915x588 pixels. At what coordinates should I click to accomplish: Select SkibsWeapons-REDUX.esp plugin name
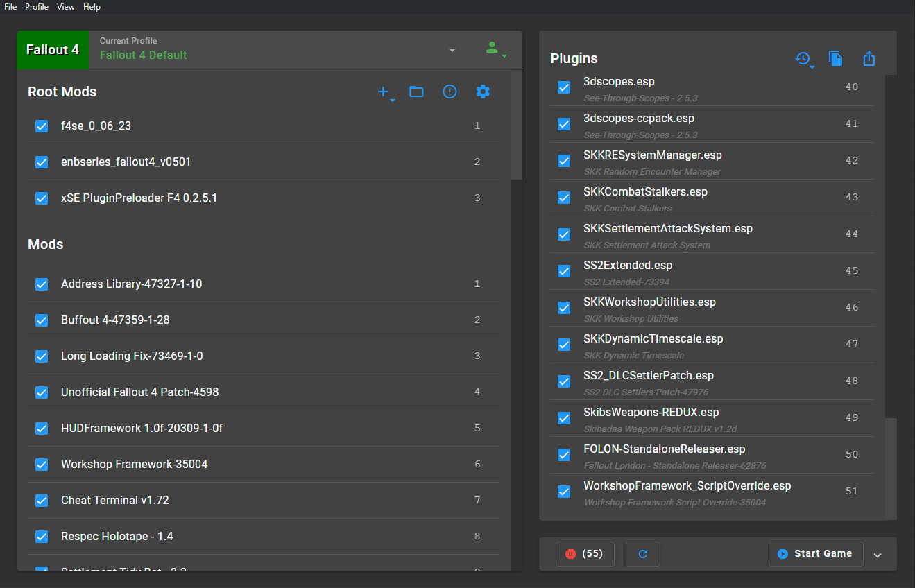click(651, 413)
